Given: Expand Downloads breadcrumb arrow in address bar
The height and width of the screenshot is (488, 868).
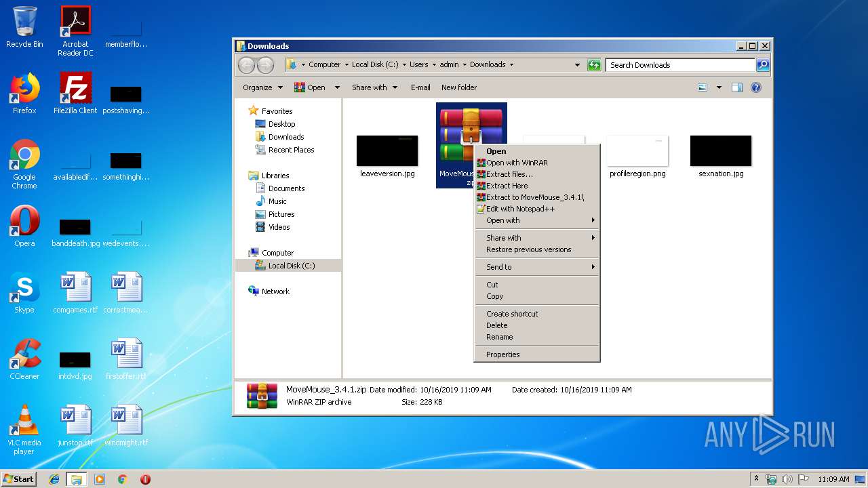Looking at the screenshot, I should point(511,65).
